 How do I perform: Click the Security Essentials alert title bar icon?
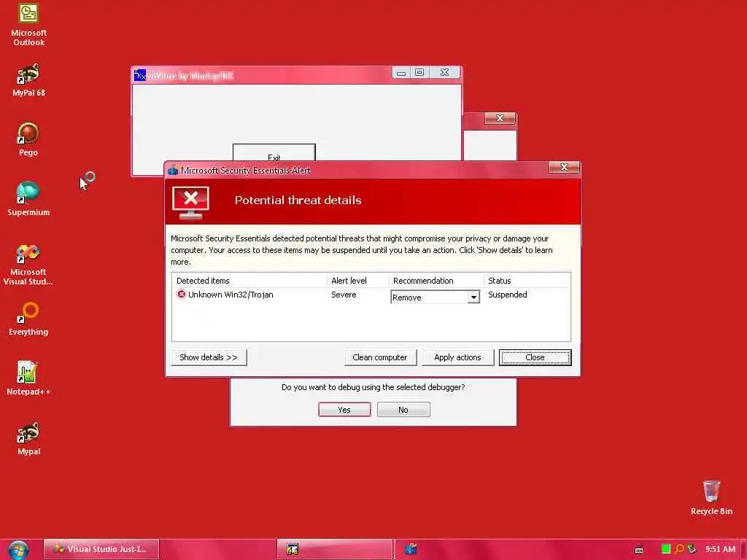pyautogui.click(x=173, y=170)
